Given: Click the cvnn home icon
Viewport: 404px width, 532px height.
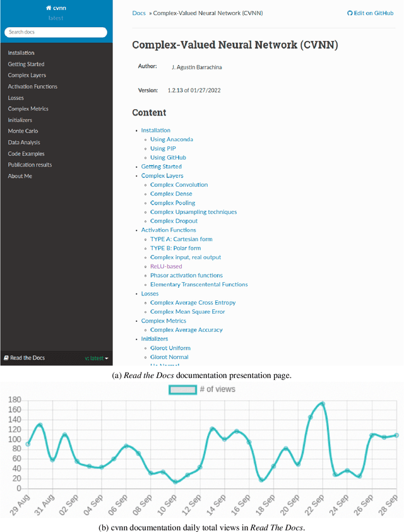Looking at the screenshot, I should [x=49, y=8].
